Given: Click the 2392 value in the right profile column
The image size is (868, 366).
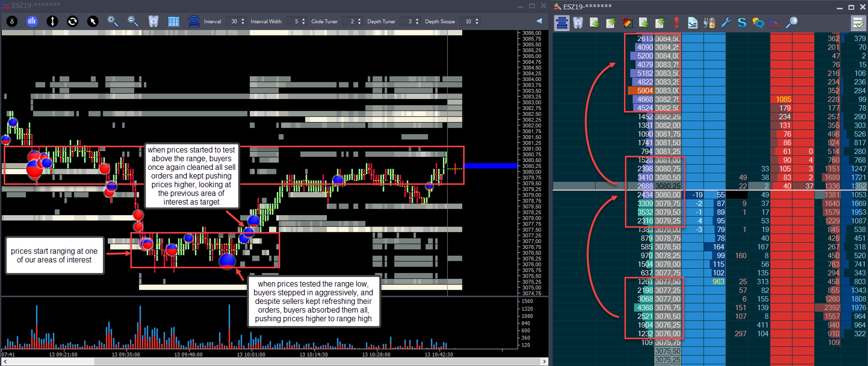Looking at the screenshot, I should coord(831,308).
